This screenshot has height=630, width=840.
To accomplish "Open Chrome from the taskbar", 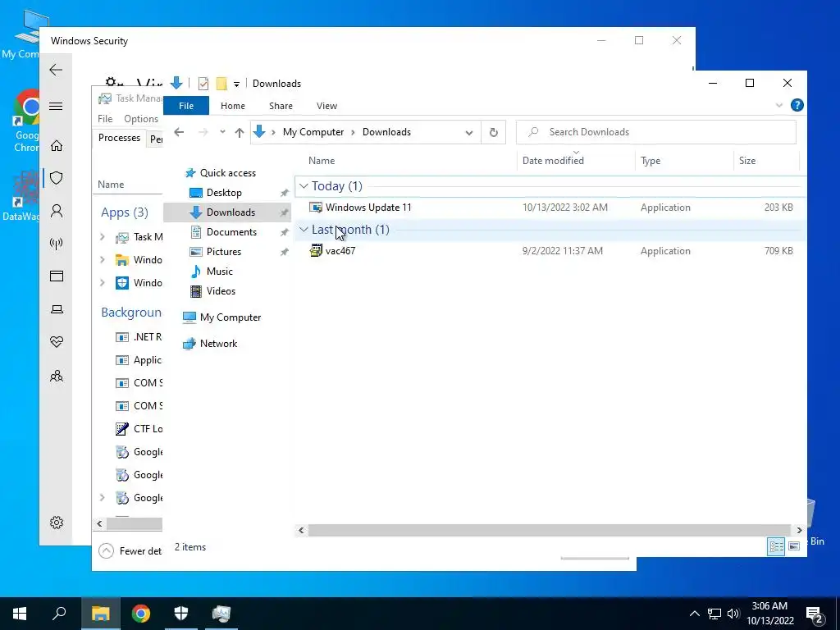I will point(141,614).
